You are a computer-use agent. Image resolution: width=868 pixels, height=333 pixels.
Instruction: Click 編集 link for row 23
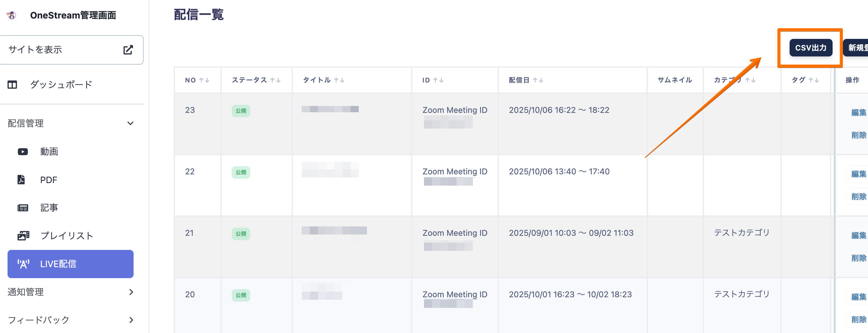pos(858,113)
